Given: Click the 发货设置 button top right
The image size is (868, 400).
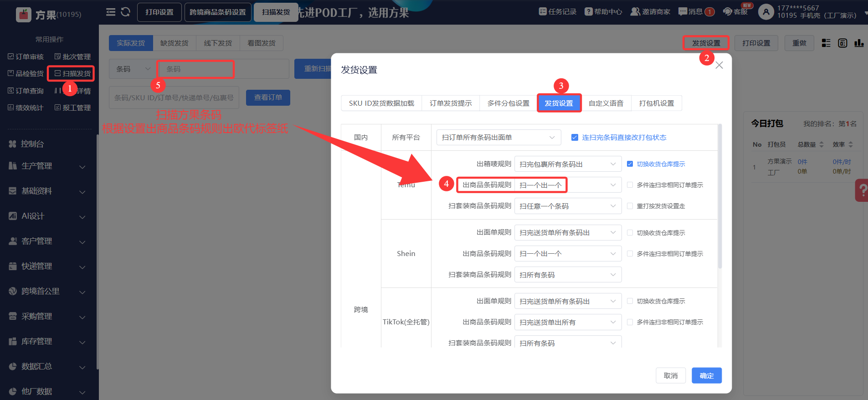Looking at the screenshot, I should point(706,43).
